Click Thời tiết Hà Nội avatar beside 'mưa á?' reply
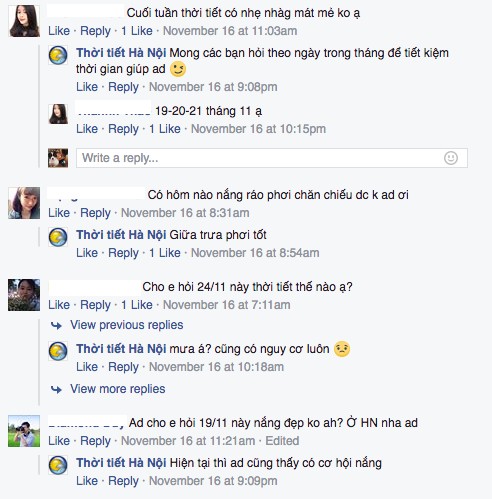 pos(58,351)
